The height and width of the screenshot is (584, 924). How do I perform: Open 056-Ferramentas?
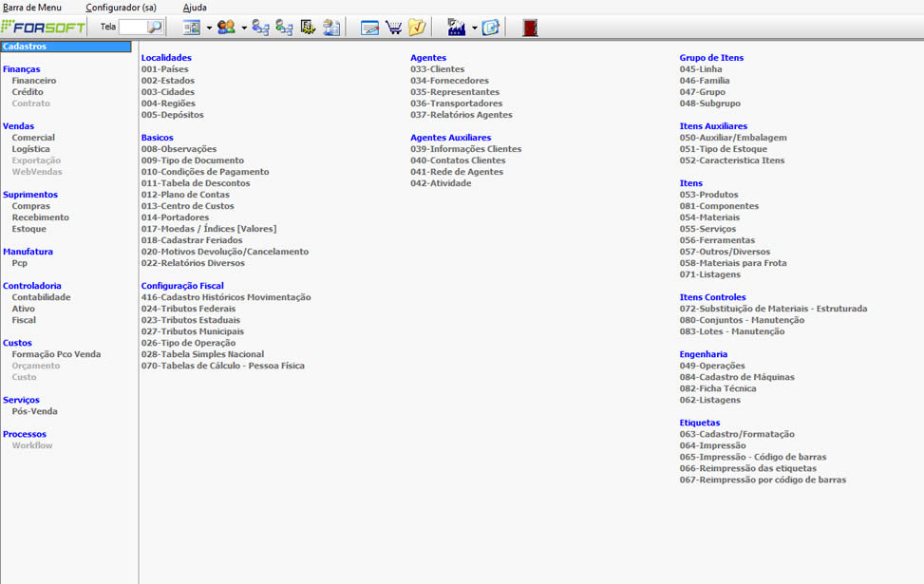(x=717, y=240)
